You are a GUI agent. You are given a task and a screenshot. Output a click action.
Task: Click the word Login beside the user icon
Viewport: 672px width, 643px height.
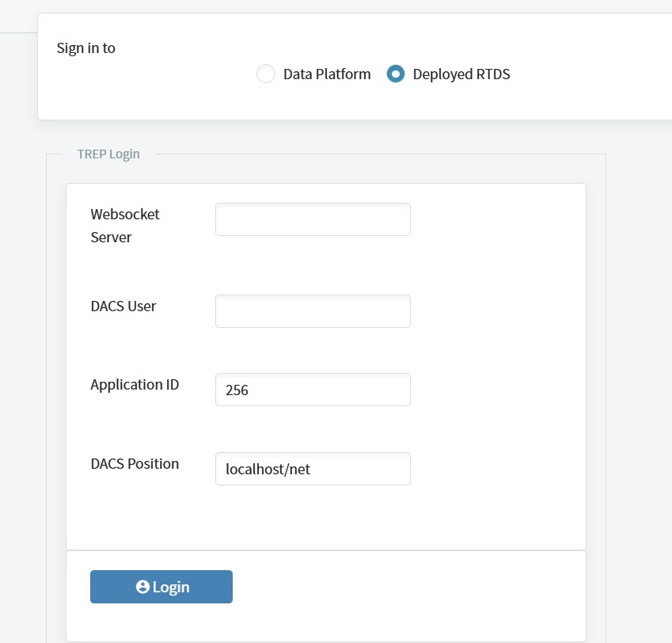[x=171, y=588]
